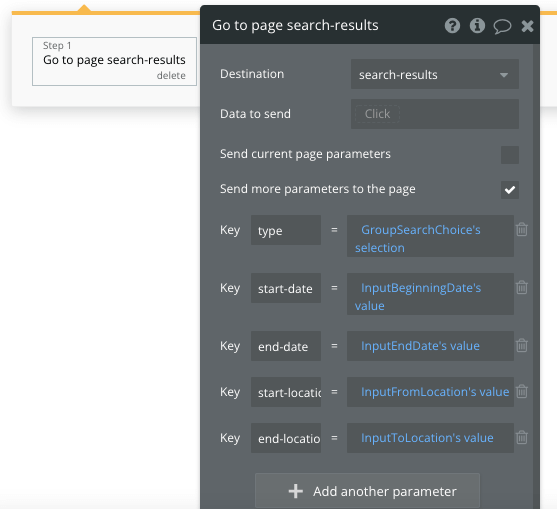Edit the end-date key input field
The width and height of the screenshot is (557, 509).
286,346
